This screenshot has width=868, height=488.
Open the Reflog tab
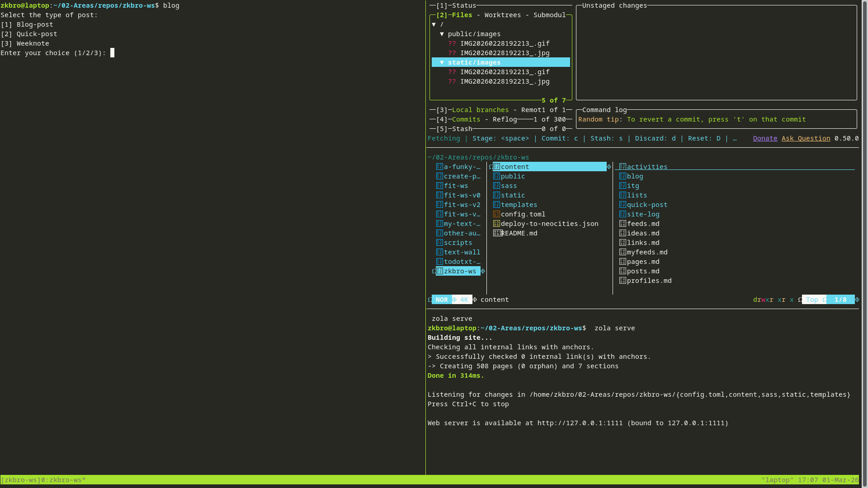(x=505, y=119)
